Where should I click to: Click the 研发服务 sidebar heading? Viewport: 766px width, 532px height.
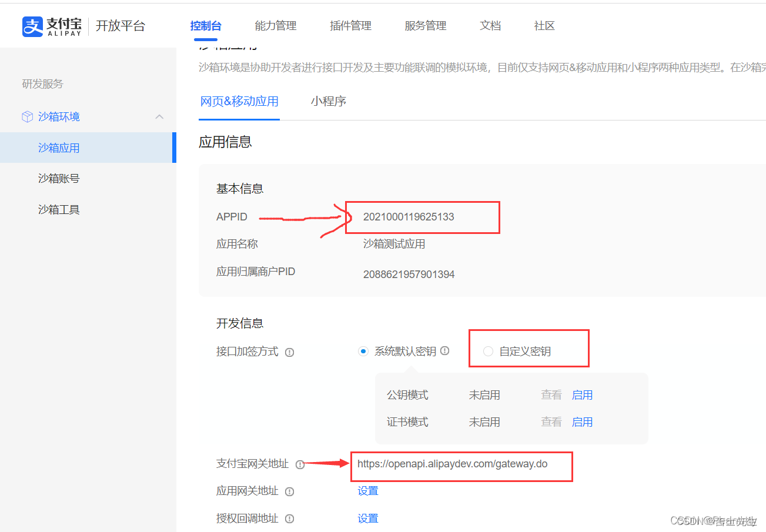[42, 83]
